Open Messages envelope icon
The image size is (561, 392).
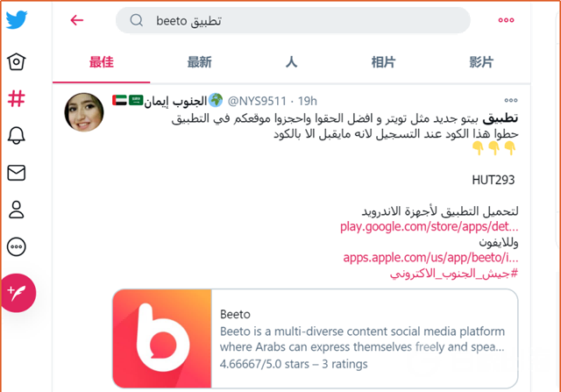tap(17, 173)
